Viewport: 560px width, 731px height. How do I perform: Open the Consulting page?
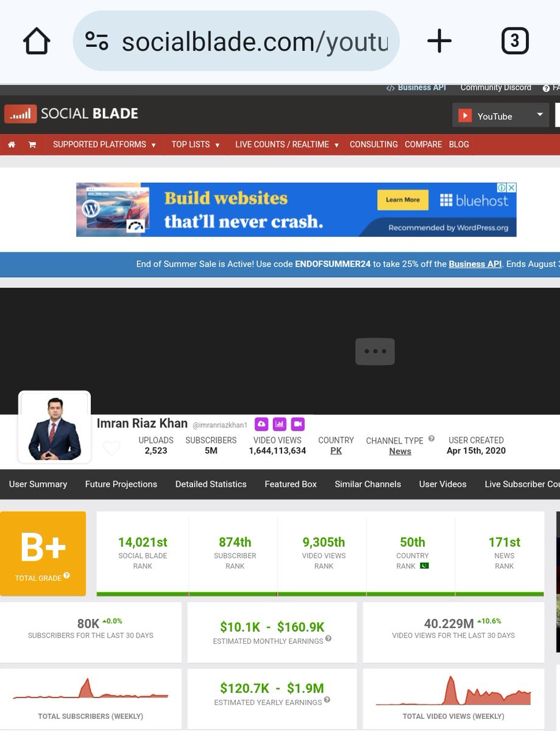coord(374,144)
